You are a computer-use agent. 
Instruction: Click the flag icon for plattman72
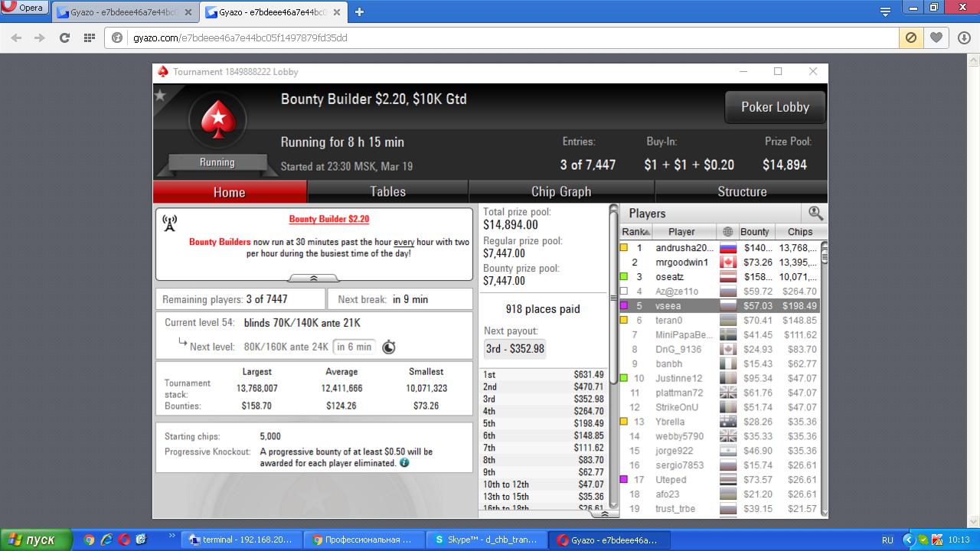[728, 393]
